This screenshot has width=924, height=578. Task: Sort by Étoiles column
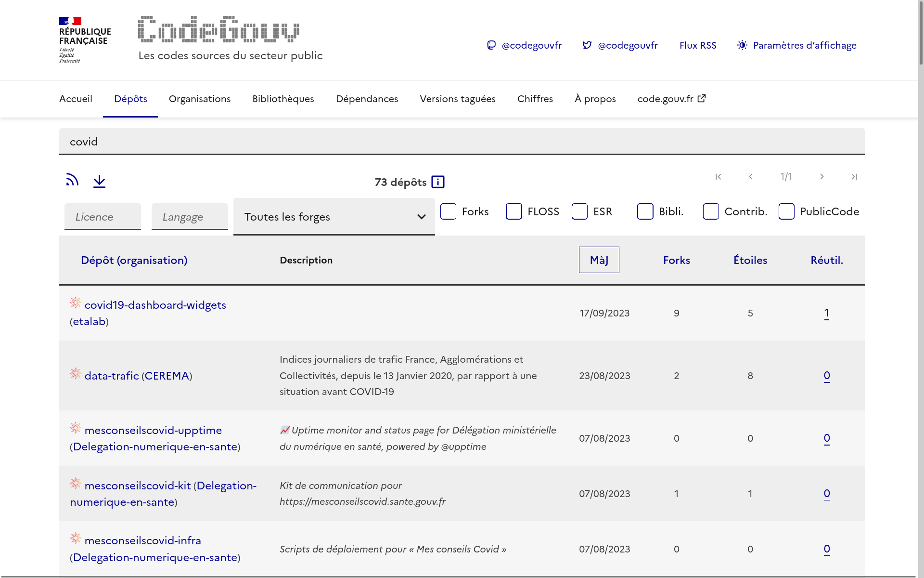click(x=750, y=260)
